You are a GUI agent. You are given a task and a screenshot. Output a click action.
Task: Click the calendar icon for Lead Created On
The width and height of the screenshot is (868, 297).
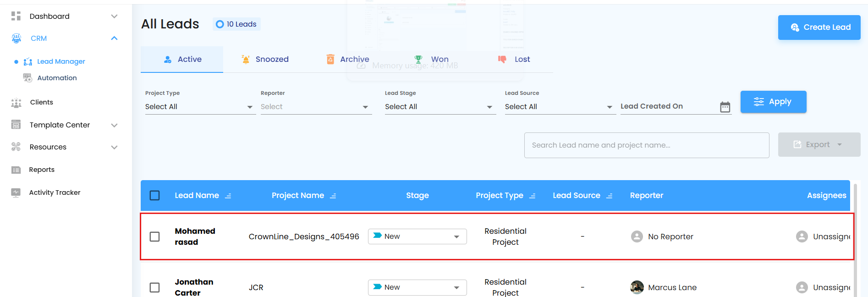point(725,107)
